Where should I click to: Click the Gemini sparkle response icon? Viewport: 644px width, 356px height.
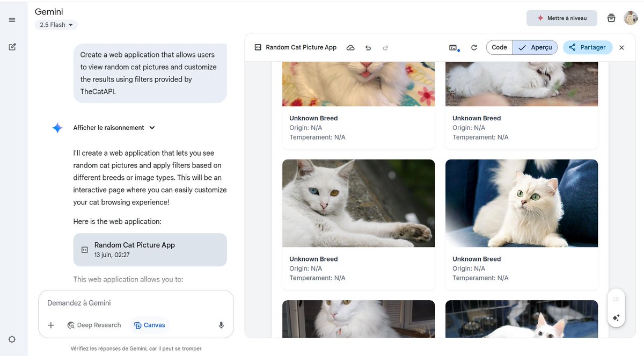click(57, 128)
